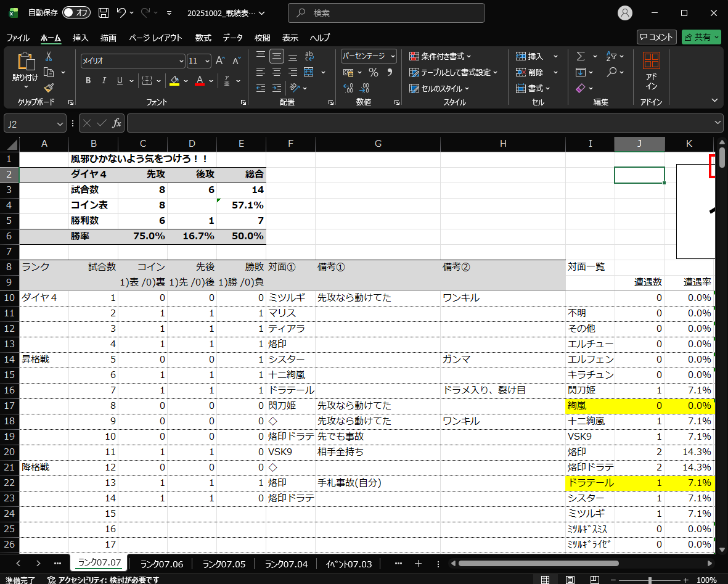
Task: Click the Percent Style icon
Action: click(374, 73)
